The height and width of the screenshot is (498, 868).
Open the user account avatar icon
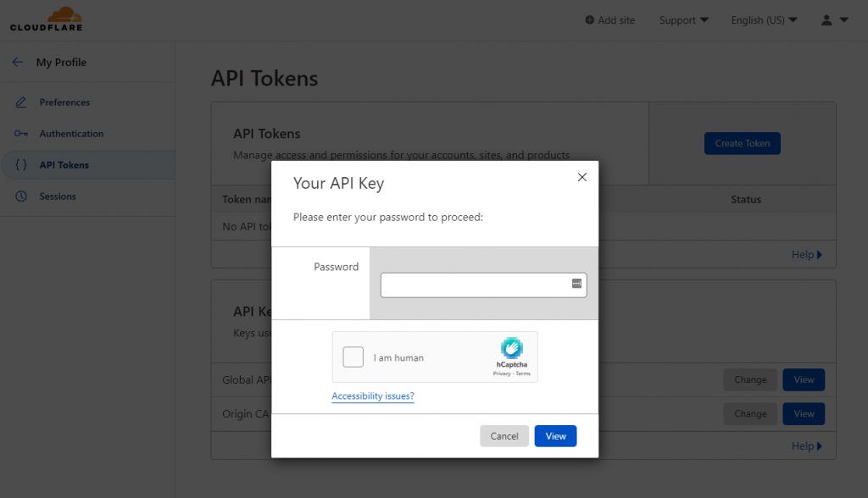click(826, 19)
